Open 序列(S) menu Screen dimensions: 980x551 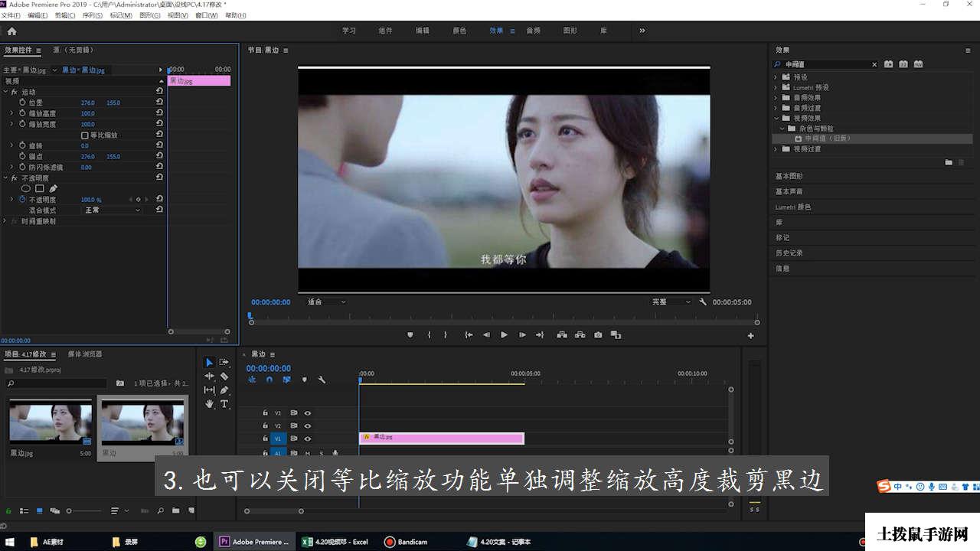[93, 15]
